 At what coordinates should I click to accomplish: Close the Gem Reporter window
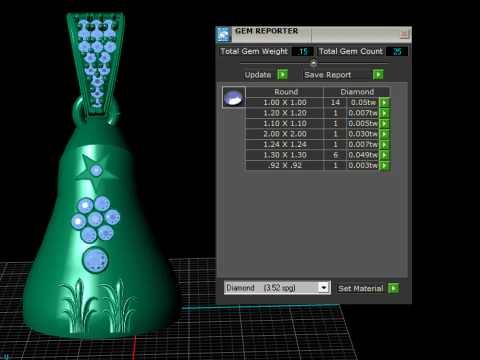point(404,34)
